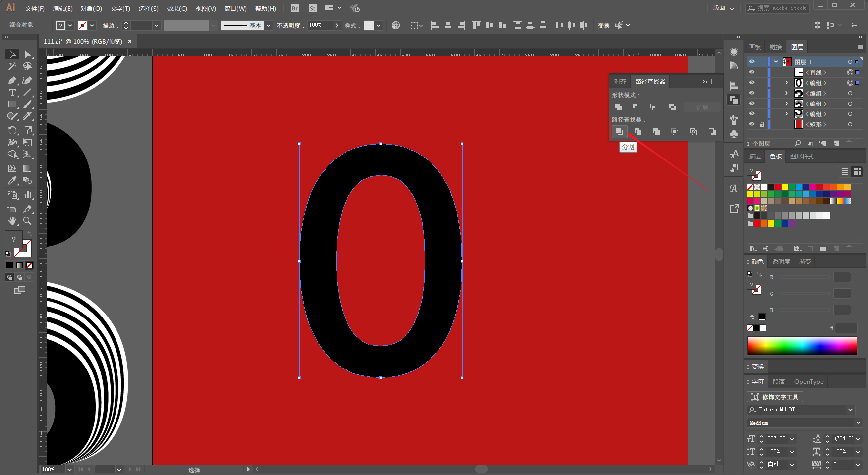The image size is (868, 475).
Task: Select the Rectangle tool in toolbox
Action: click(12, 105)
